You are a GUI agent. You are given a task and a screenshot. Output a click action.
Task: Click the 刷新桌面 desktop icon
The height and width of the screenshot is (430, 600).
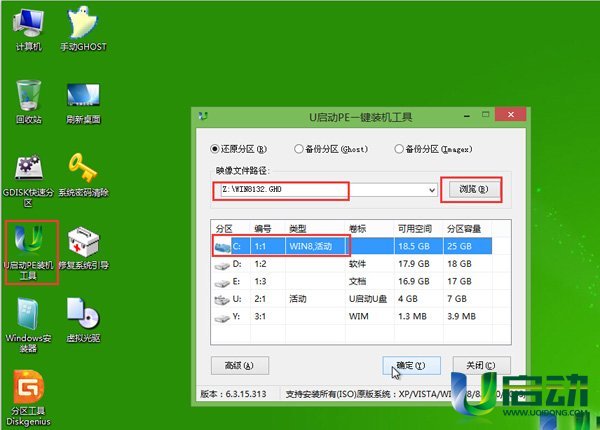coord(83,103)
